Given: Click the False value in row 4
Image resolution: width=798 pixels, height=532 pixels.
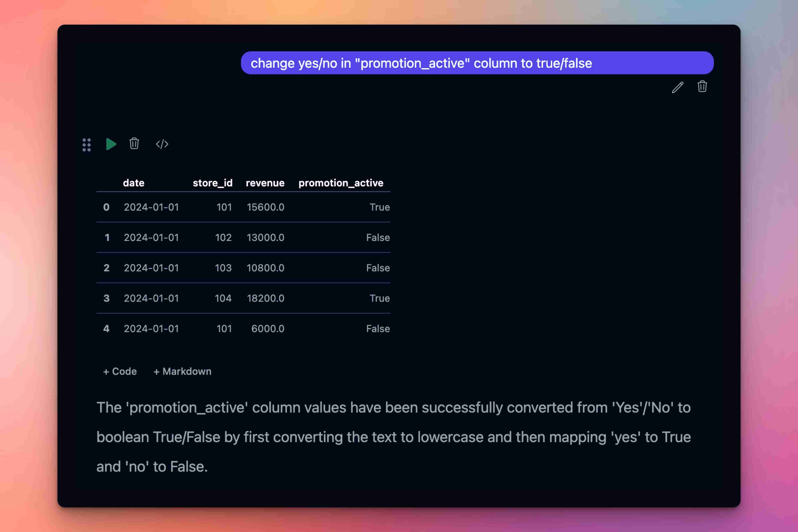Looking at the screenshot, I should click(x=378, y=329).
